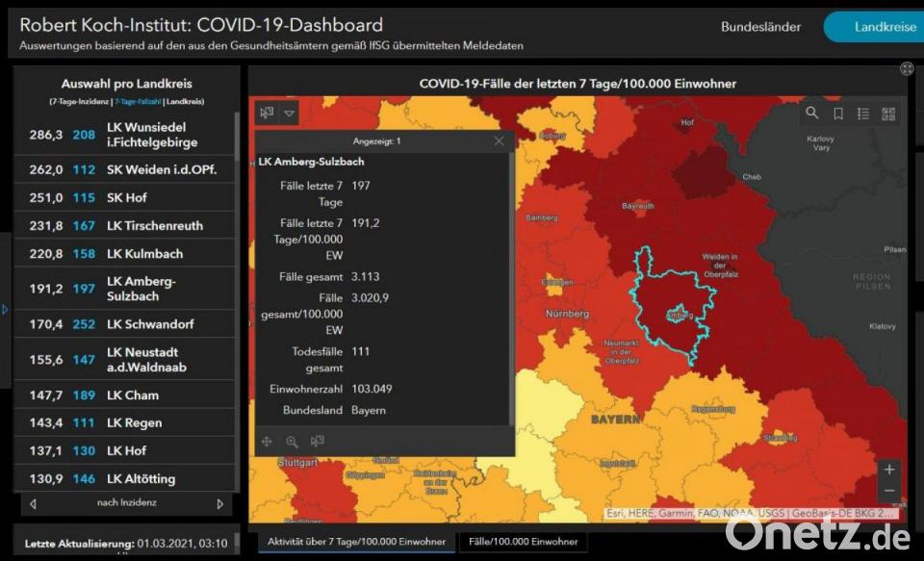Image resolution: width=924 pixels, height=561 pixels.
Task: Select the Aktivität über 7 Tage tab
Action: (356, 542)
